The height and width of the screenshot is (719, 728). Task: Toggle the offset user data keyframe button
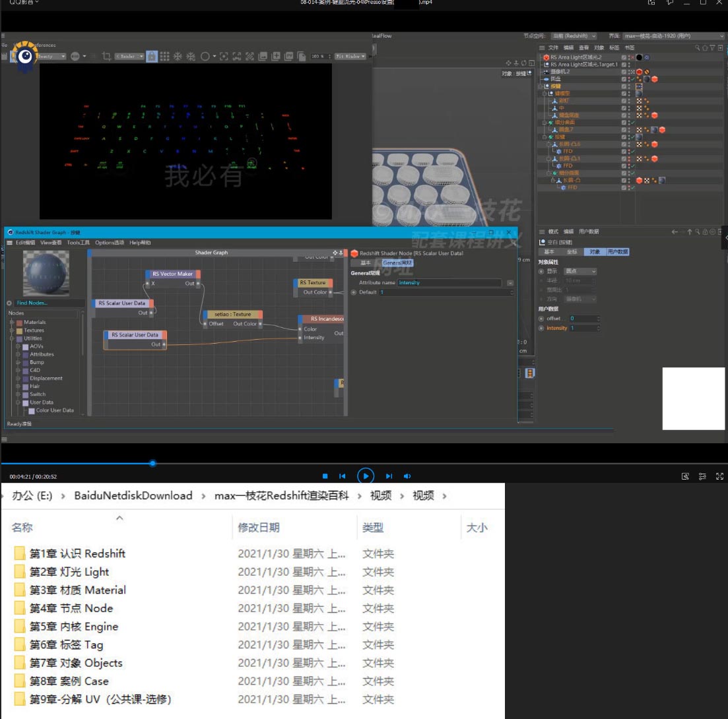[x=541, y=319]
